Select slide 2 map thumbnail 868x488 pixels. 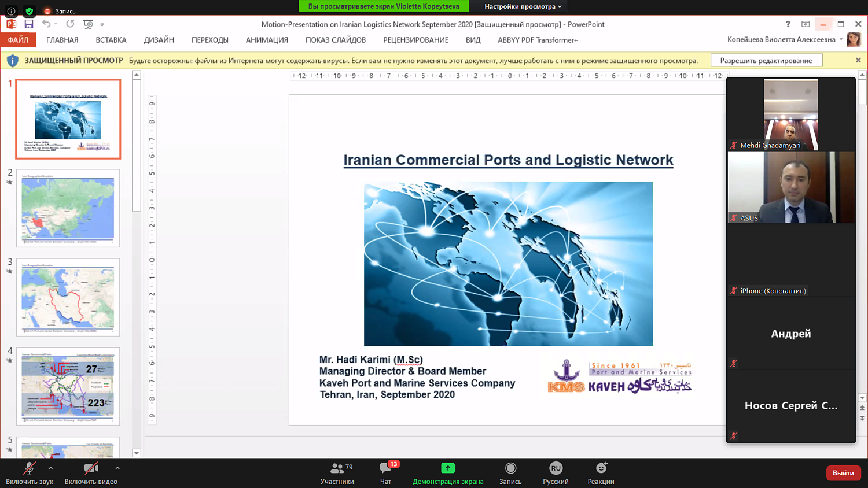(68, 208)
